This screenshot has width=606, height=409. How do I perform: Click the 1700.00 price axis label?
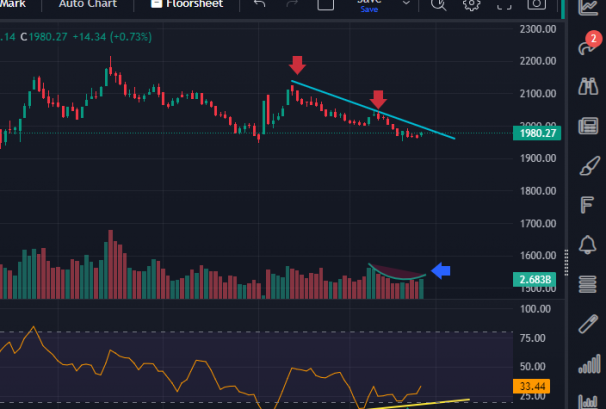538,223
